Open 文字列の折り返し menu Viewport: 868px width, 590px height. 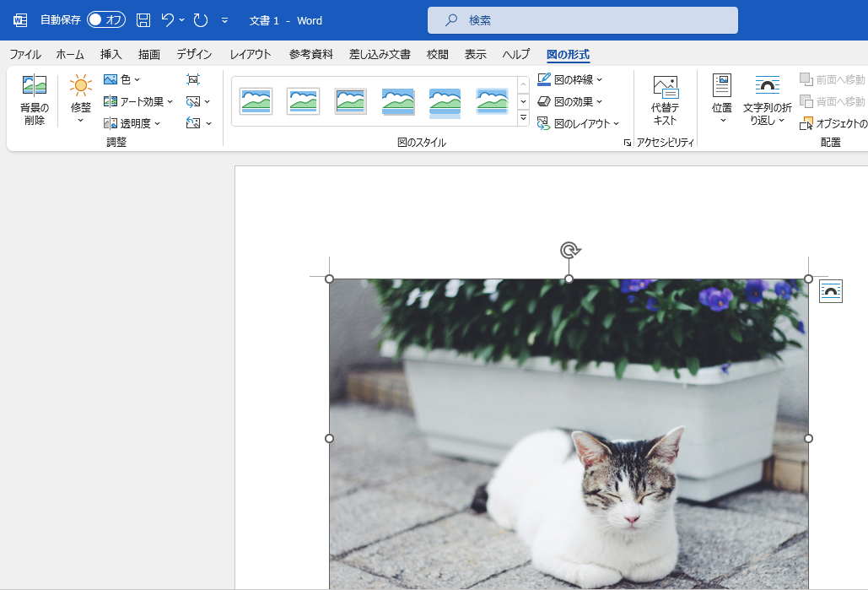[x=768, y=100]
